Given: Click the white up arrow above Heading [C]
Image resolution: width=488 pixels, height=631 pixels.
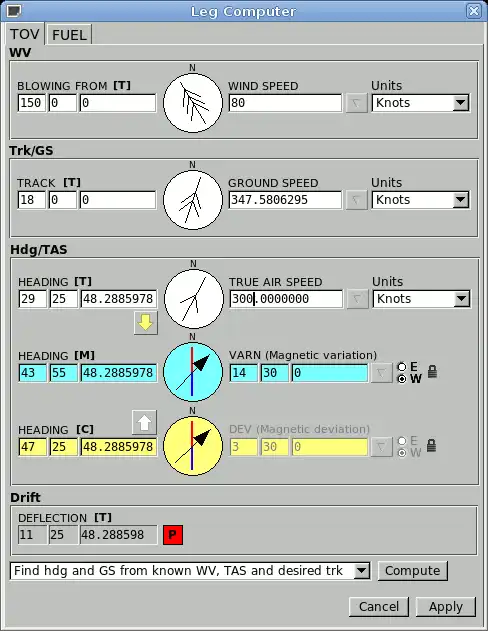Looking at the screenshot, I should click(x=144, y=423).
